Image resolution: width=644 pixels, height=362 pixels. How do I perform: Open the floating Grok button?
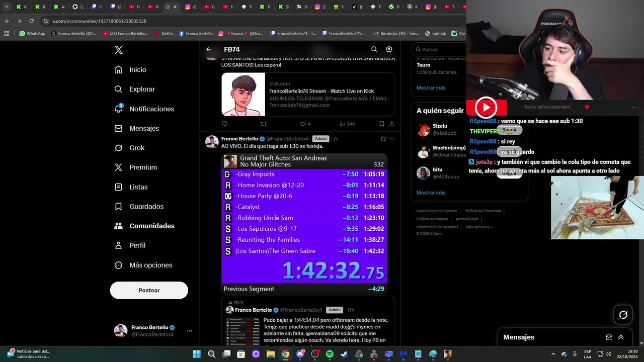tap(623, 315)
